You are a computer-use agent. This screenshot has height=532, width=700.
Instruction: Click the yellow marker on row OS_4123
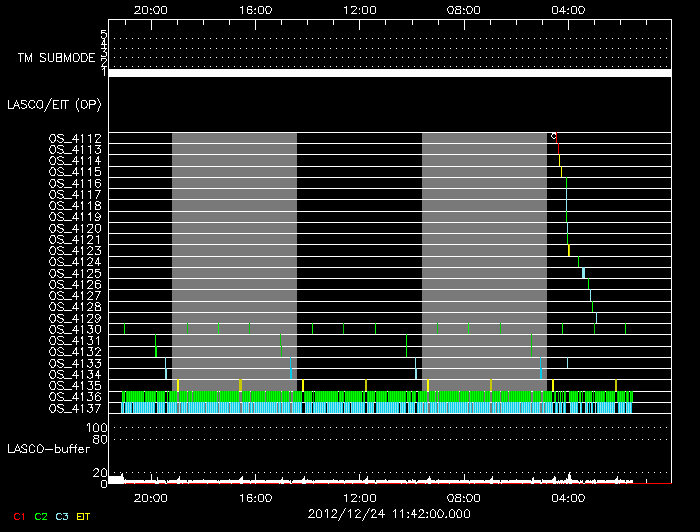coord(568,250)
